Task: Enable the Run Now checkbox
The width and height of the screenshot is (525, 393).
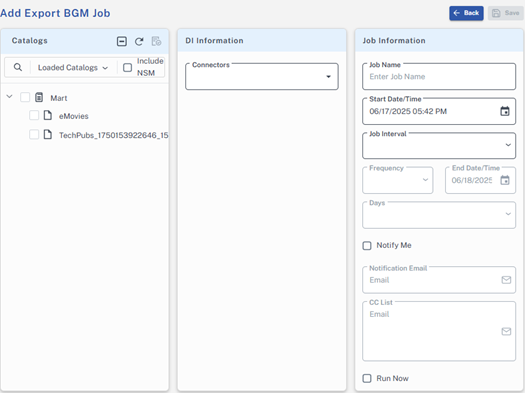Action: pyautogui.click(x=367, y=379)
